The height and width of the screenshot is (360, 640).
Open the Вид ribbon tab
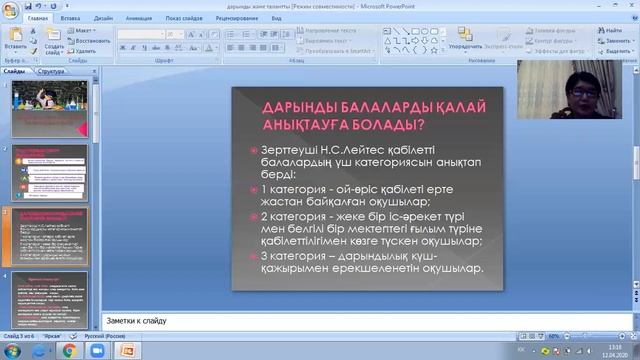pos(276,18)
